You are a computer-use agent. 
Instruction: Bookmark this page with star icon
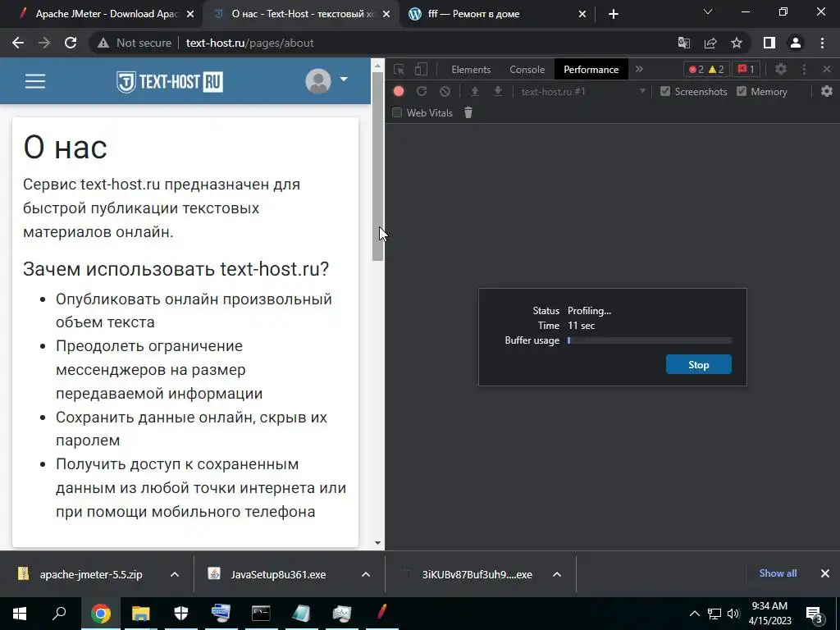click(x=737, y=43)
